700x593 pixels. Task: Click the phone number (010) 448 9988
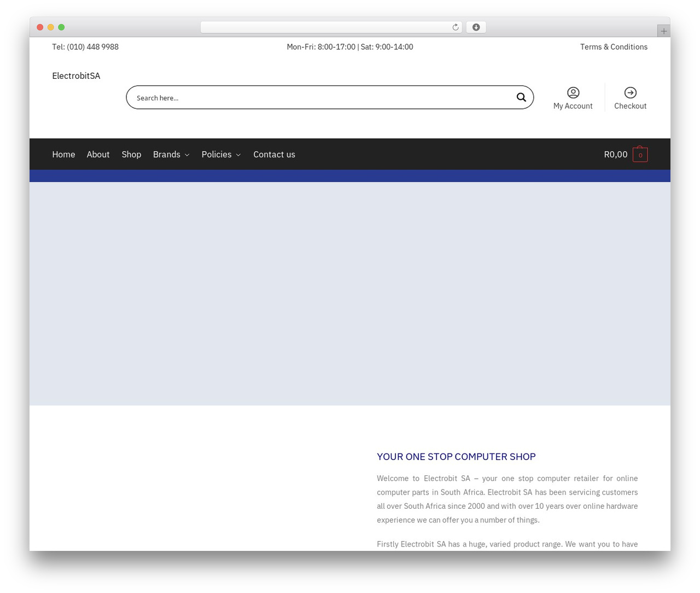point(92,47)
